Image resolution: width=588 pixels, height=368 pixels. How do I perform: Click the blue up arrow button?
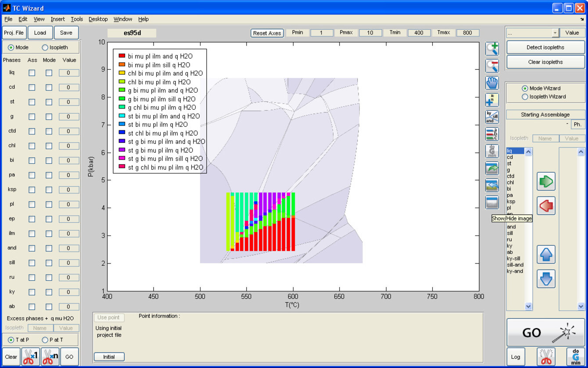[x=546, y=254]
